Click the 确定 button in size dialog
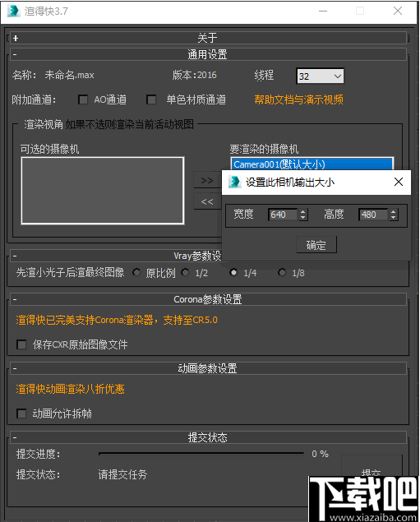The width and height of the screenshot is (420, 522). tap(316, 245)
